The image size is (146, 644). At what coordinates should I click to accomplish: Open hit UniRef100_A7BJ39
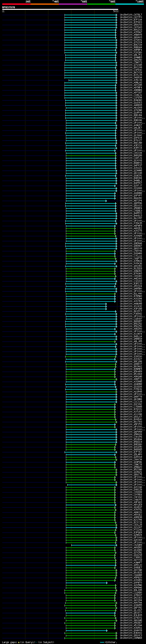(x=131, y=80)
